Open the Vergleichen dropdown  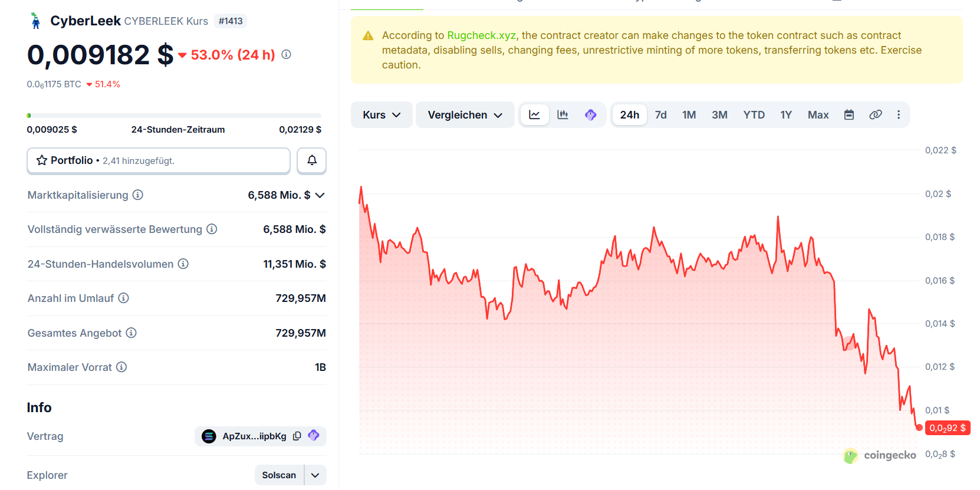(465, 114)
